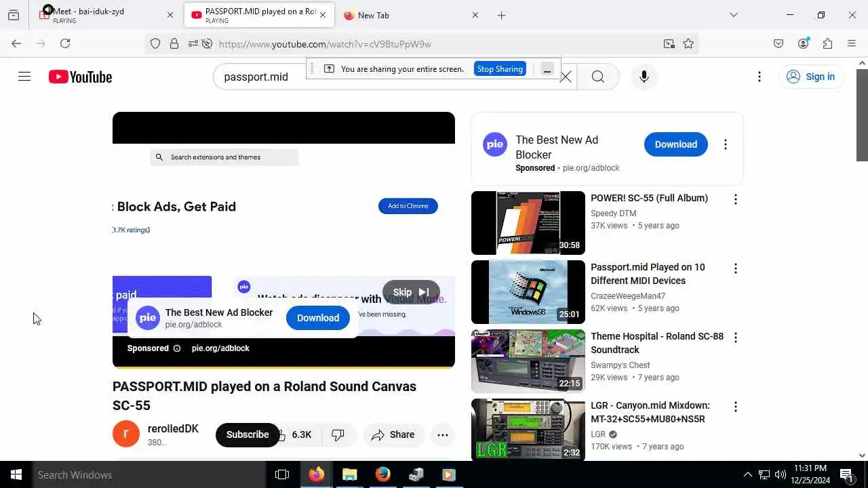Go to YouTube home via logo
This screenshot has height=488, width=868.
coord(80,77)
